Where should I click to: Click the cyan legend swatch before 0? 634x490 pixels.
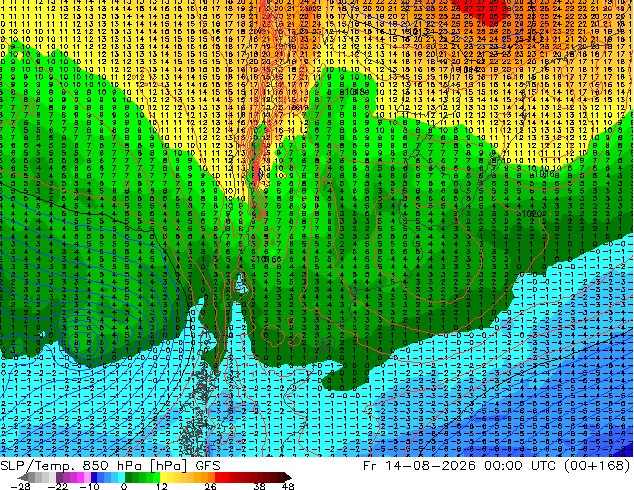(x=121, y=477)
